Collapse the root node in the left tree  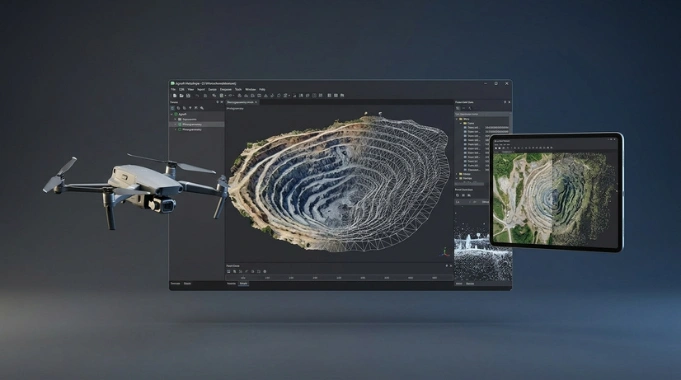coord(172,114)
